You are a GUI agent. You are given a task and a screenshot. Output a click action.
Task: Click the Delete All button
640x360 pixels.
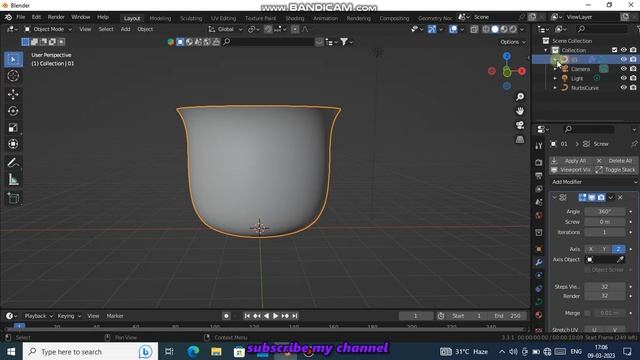pos(615,161)
